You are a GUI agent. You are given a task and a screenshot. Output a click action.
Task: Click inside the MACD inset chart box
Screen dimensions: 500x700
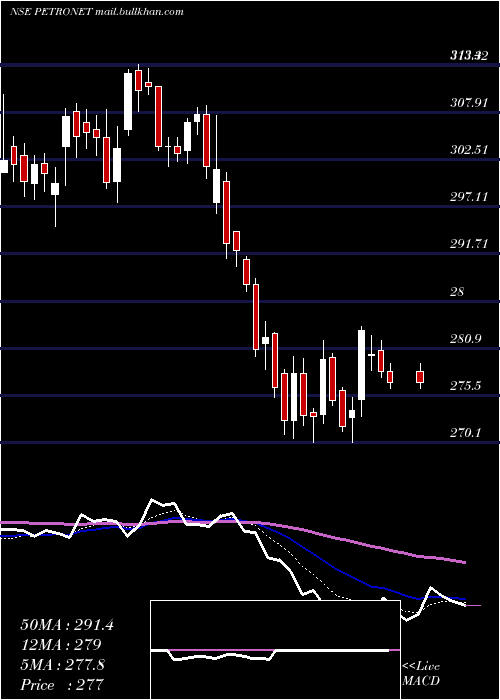pyautogui.click(x=275, y=650)
